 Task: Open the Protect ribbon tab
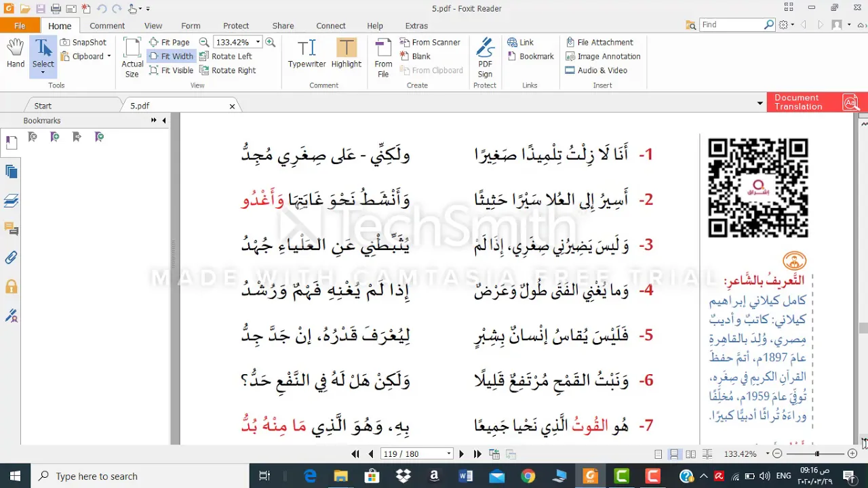pos(236,26)
